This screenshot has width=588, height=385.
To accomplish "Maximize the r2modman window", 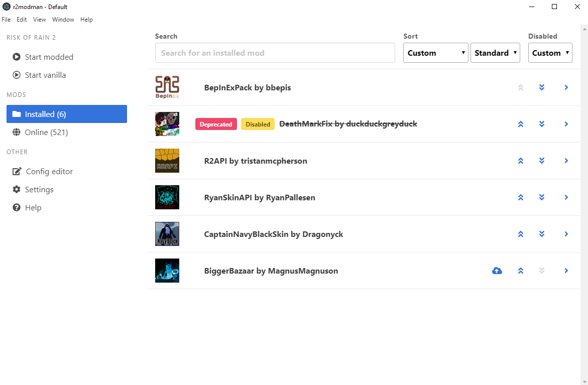I will click(554, 7).
